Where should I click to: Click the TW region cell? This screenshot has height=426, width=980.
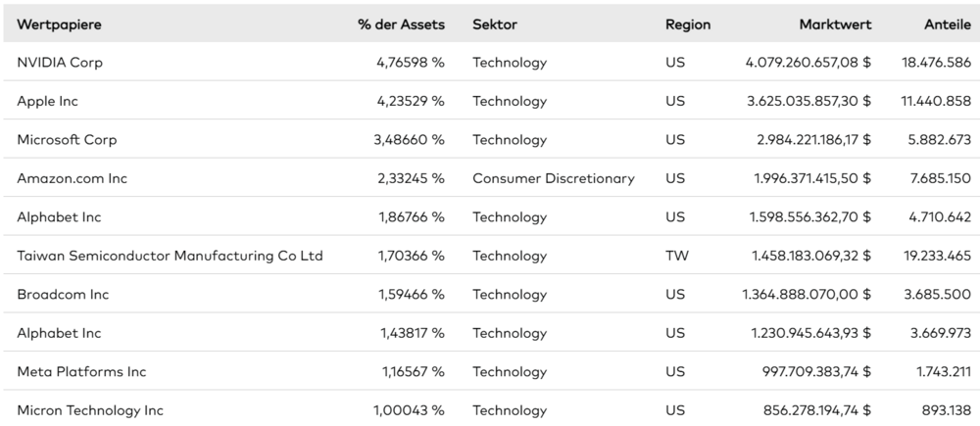click(x=676, y=257)
